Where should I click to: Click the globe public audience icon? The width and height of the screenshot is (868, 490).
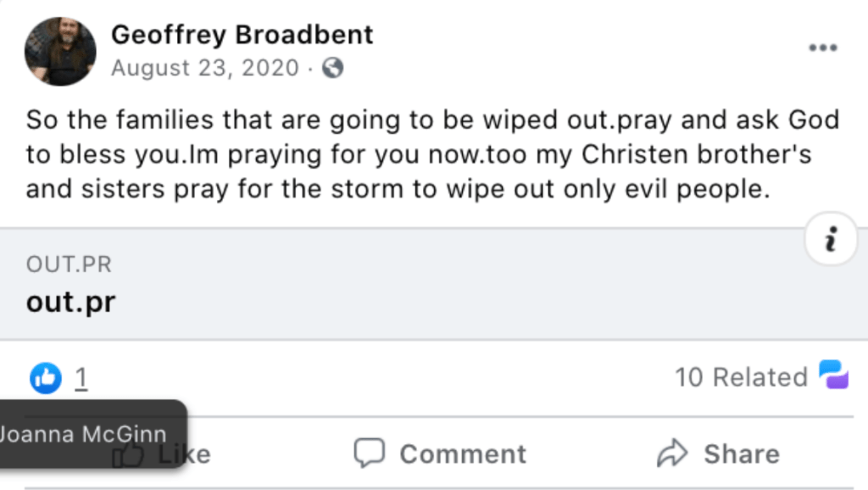[x=333, y=68]
